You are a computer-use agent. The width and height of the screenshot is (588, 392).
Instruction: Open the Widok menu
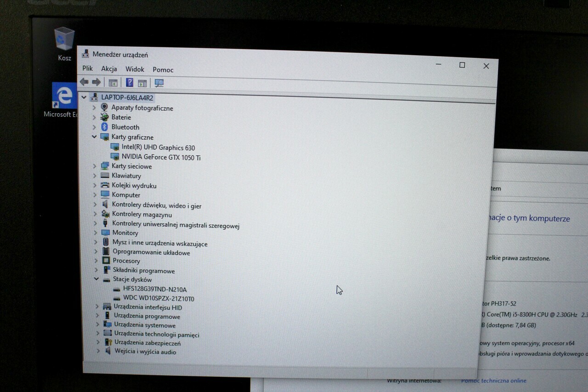tap(135, 69)
